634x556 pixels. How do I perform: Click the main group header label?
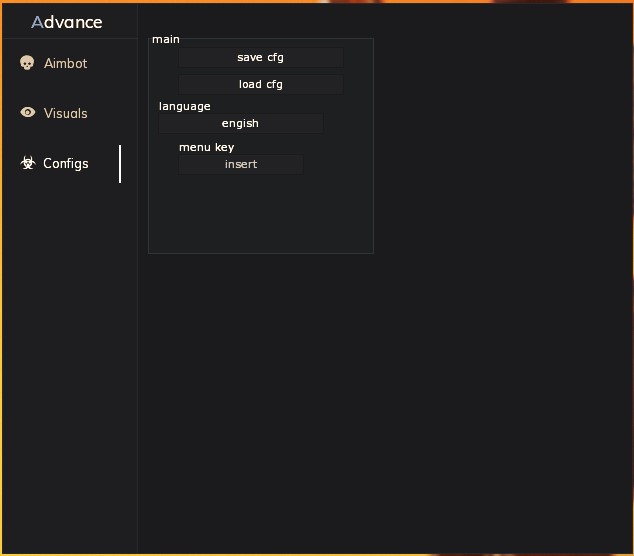tap(166, 39)
